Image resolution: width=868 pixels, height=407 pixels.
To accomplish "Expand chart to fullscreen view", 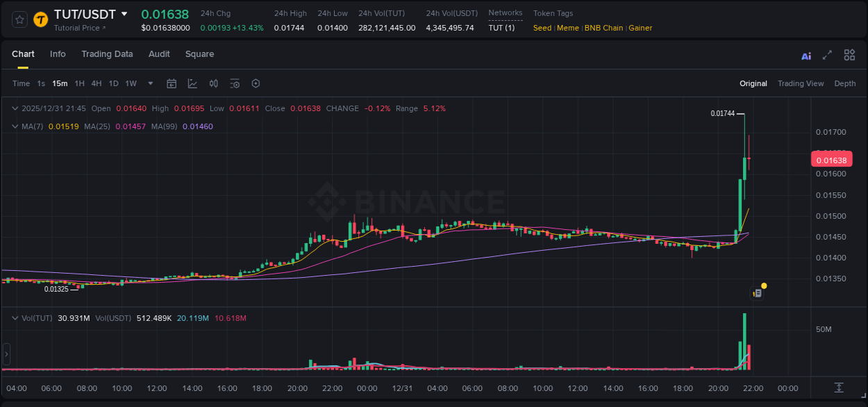I will (x=827, y=55).
